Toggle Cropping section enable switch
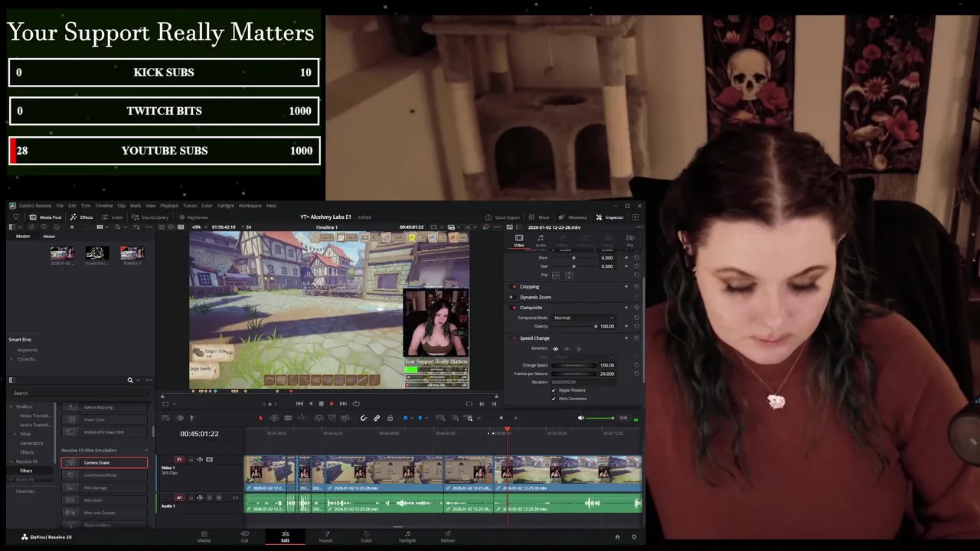 514,287
